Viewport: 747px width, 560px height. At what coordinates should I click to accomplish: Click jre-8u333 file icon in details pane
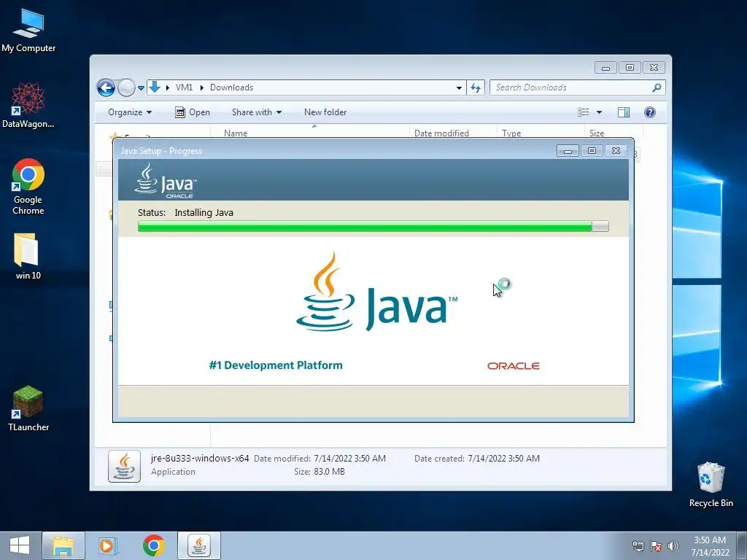[x=124, y=466]
